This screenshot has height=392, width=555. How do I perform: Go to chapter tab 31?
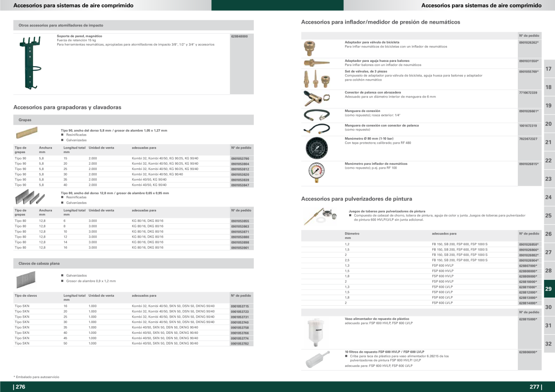click(548, 326)
